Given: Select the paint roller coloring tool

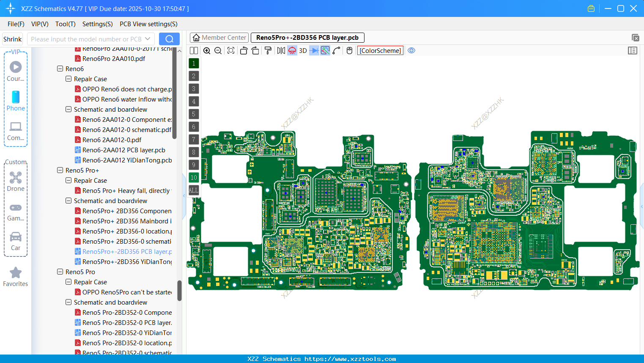Looking at the screenshot, I should [268, 50].
